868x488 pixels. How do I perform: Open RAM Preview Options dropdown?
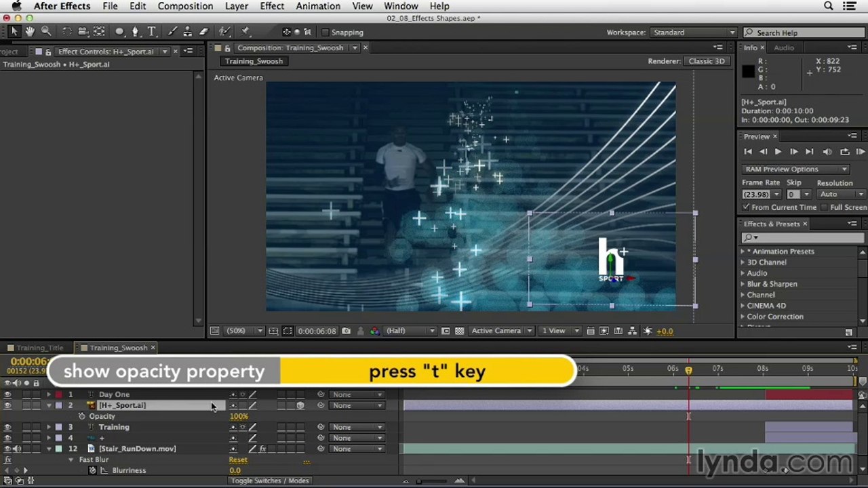click(x=795, y=169)
